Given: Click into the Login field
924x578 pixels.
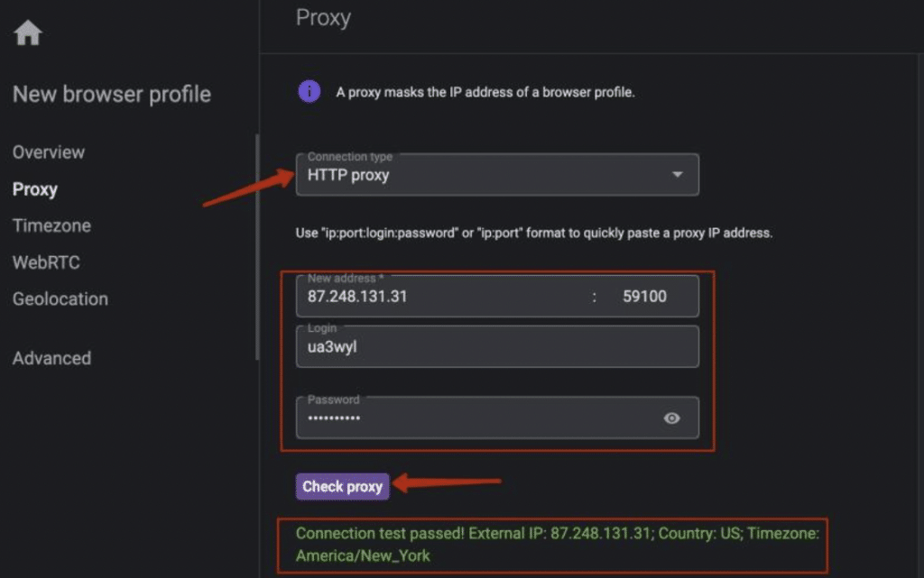Looking at the screenshot, I should coord(497,346).
